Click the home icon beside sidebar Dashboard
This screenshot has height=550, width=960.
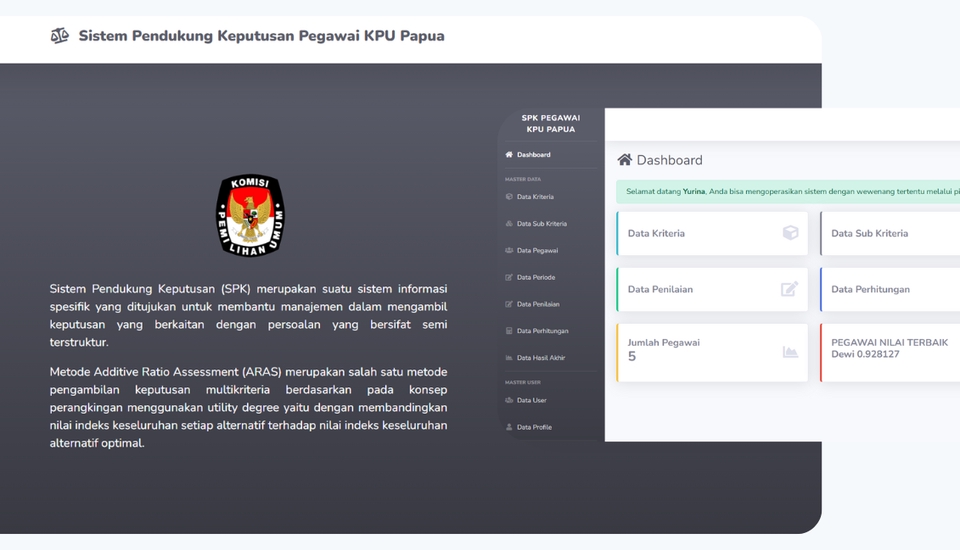509,154
